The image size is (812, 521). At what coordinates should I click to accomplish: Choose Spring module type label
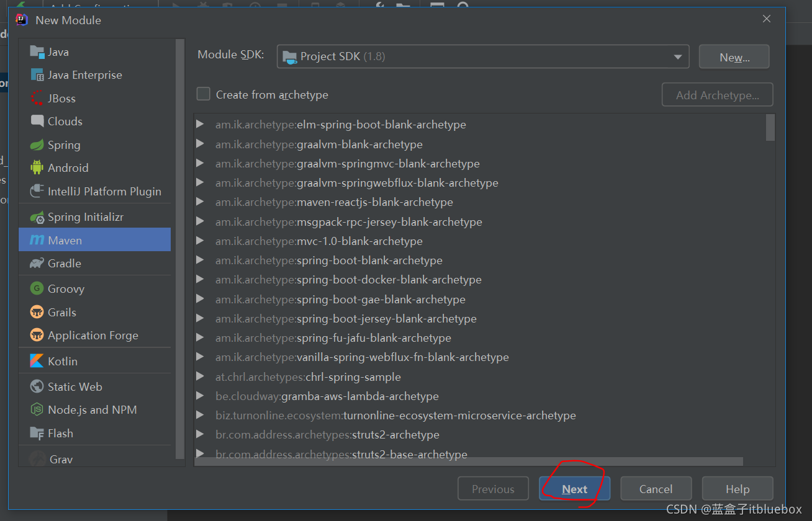point(64,145)
